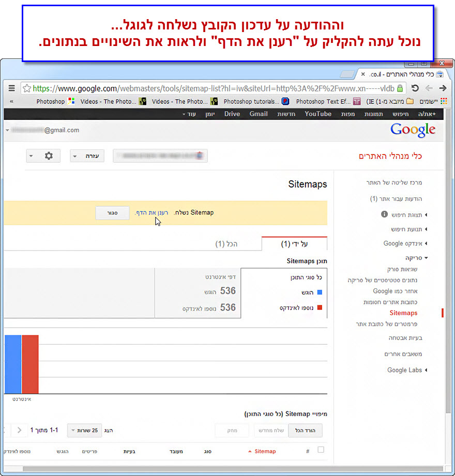Open נתונים סטטיסטיים של סריקה in the sidebar
The image size is (455, 476).
(383, 280)
